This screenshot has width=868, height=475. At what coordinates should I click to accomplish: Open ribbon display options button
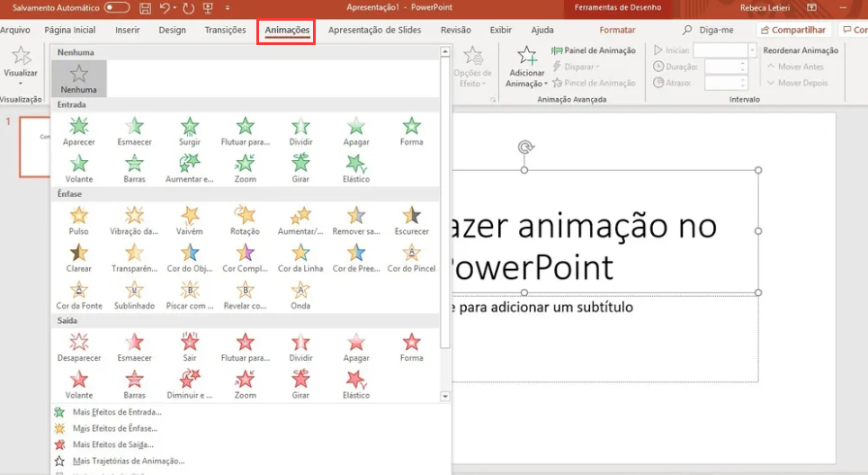click(811, 8)
